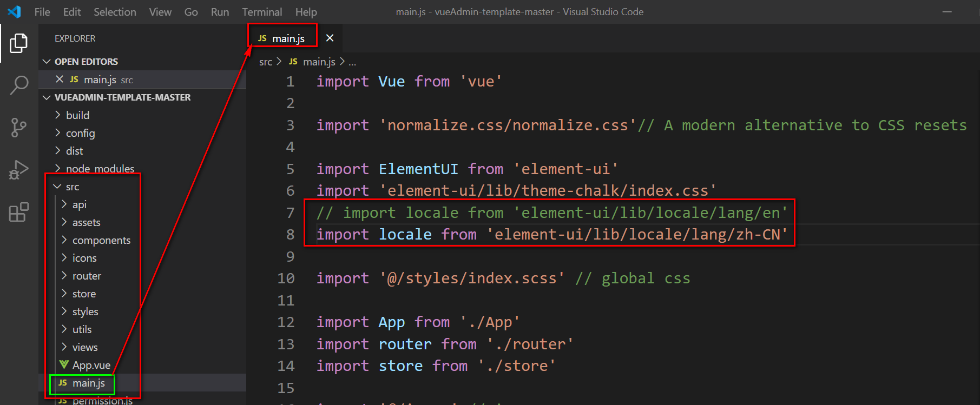The height and width of the screenshot is (405, 980).
Task: Expand the config folder
Action: click(58, 133)
